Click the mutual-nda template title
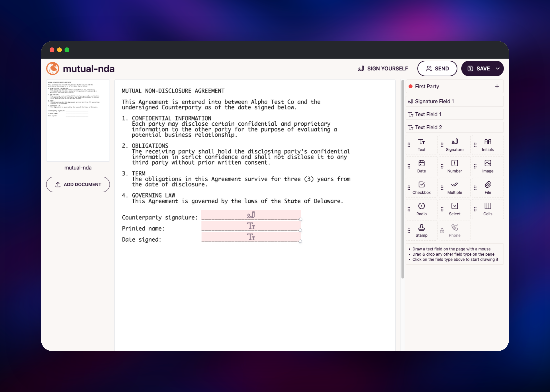The image size is (550, 392). (x=89, y=69)
